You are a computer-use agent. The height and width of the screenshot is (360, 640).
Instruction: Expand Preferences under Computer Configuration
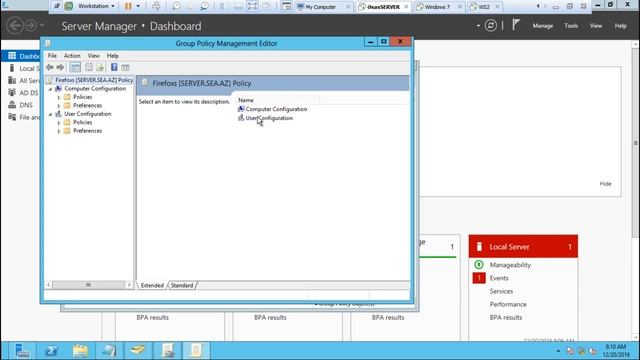tap(59, 106)
